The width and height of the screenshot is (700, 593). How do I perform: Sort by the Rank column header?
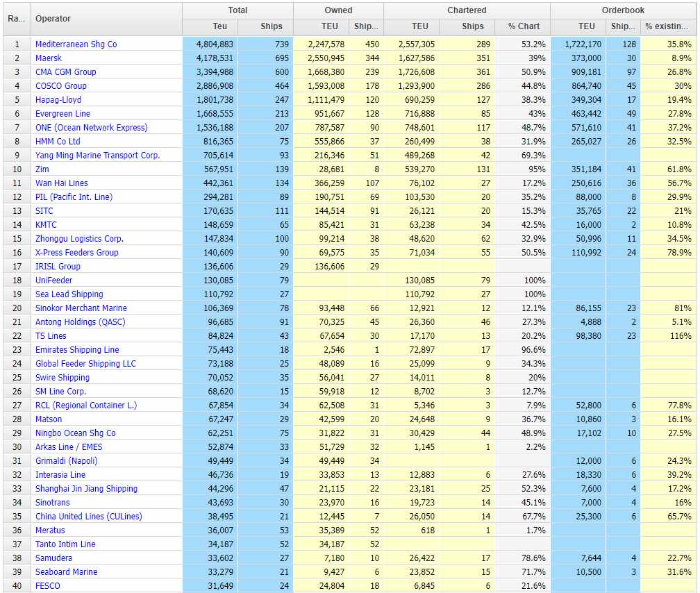17,19
